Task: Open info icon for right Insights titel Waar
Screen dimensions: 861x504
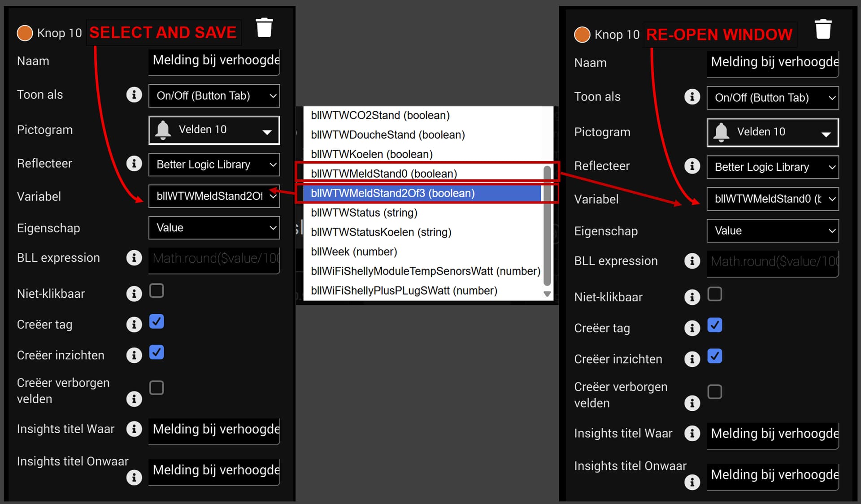Action: tap(692, 433)
